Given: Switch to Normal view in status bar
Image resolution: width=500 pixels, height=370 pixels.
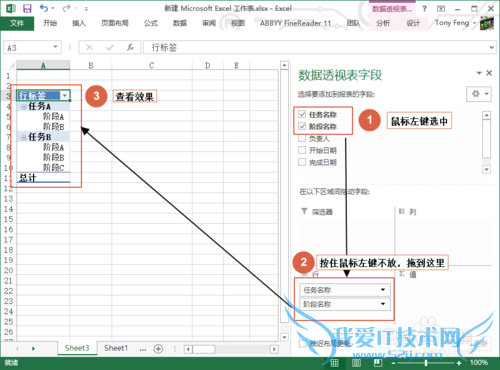Looking at the screenshot, I should click(334, 363).
